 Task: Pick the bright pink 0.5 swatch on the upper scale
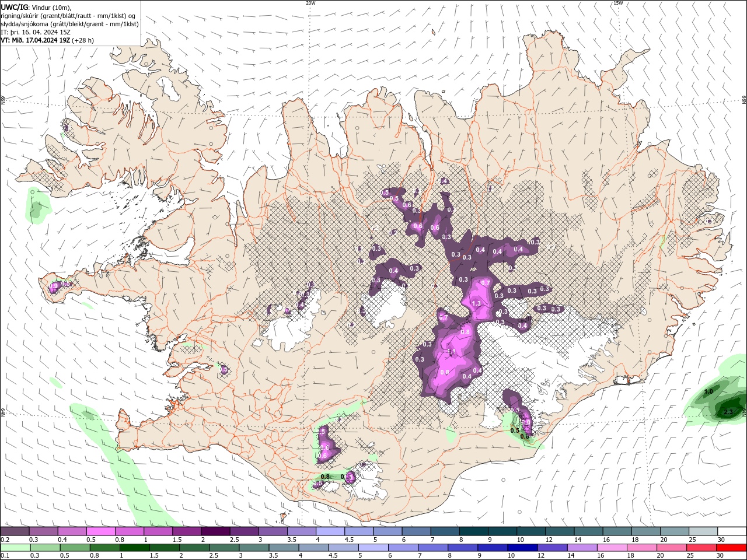coord(100,531)
